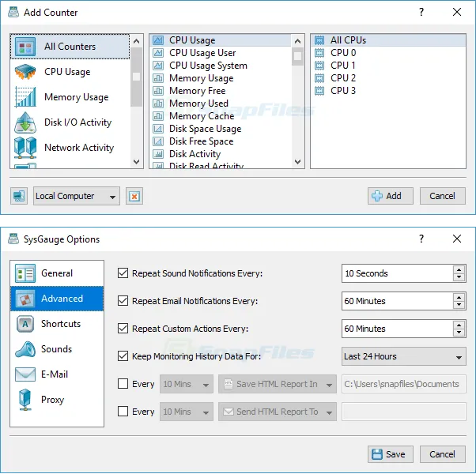
Task: Cancel the SysGauge Options dialog
Action: (442, 454)
